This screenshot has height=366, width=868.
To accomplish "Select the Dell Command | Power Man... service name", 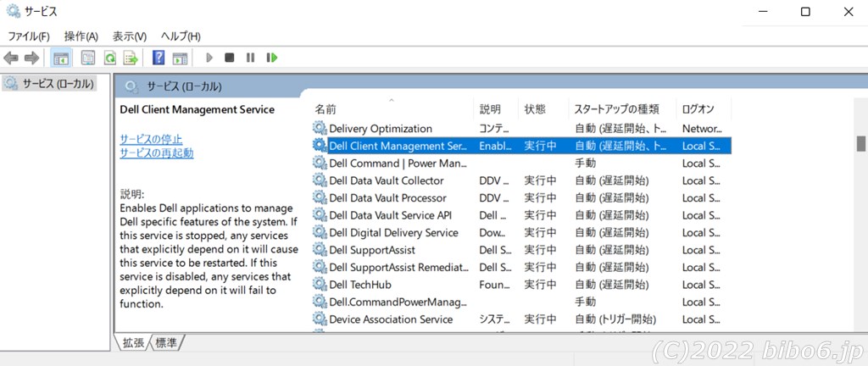I will coord(398,164).
